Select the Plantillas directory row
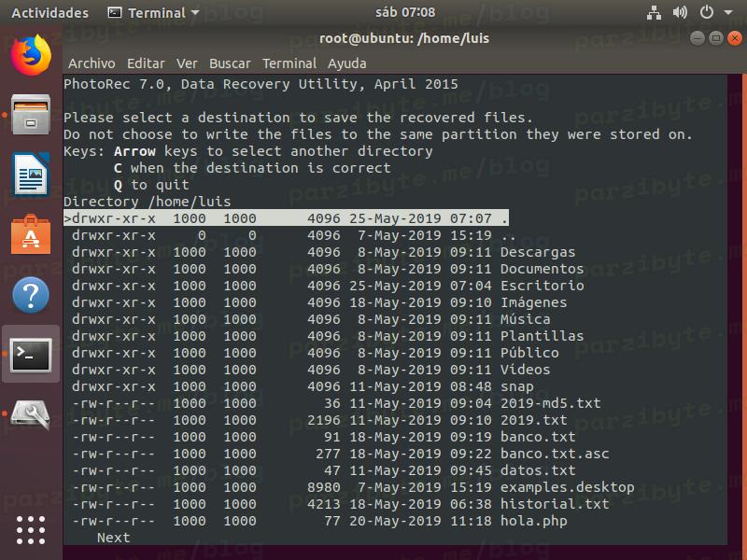The image size is (747, 560). 328,336
